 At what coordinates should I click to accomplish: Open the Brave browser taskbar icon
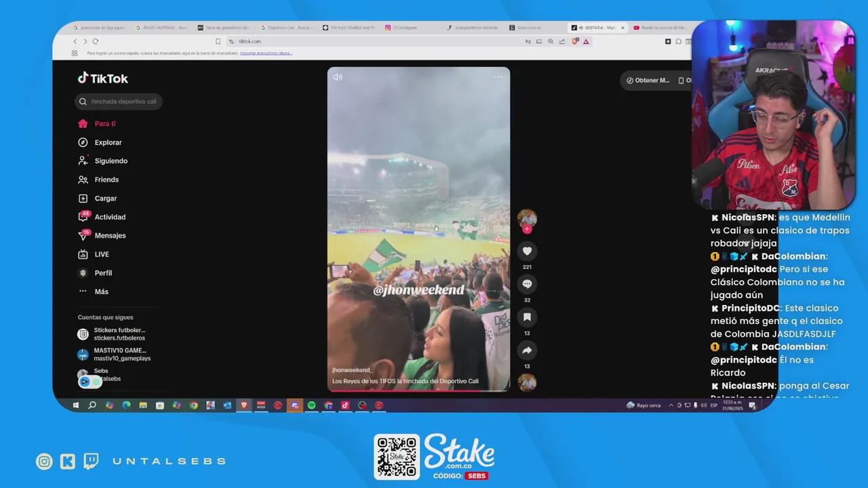(x=244, y=405)
